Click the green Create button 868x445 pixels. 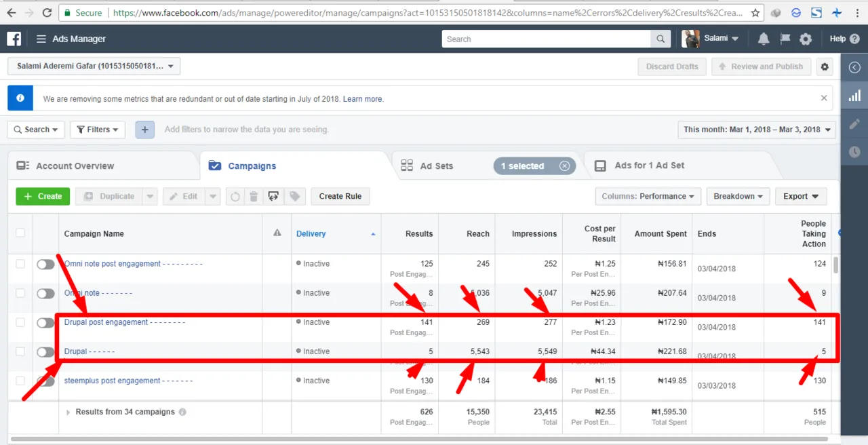click(43, 196)
